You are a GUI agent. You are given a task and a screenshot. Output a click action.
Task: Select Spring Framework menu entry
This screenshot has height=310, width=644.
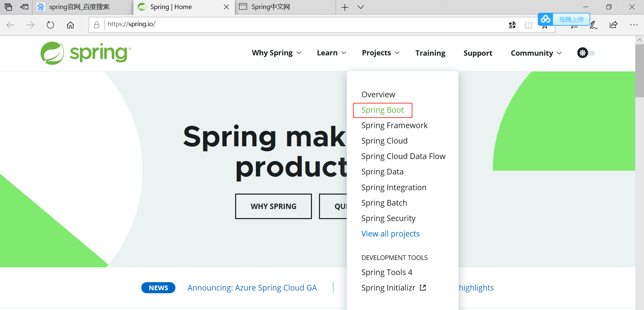pos(394,125)
